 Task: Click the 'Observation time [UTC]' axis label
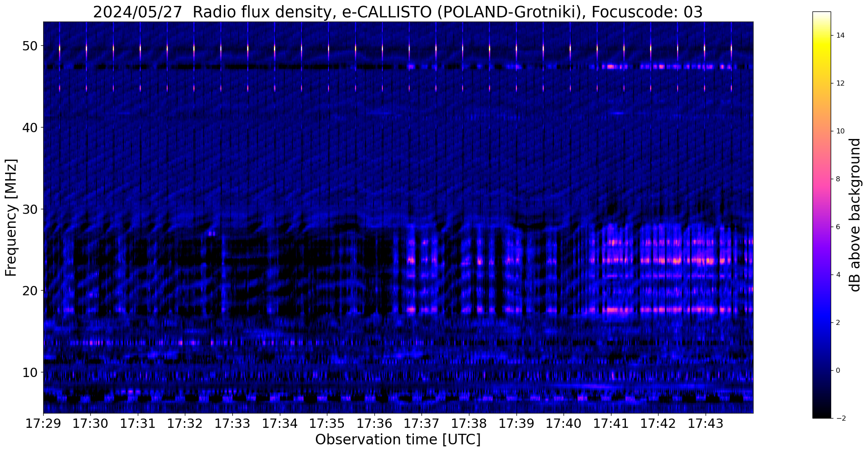(x=398, y=440)
